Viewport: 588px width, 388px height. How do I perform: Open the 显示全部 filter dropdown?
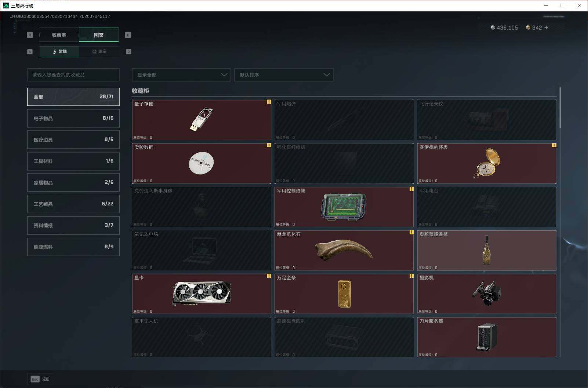coord(181,75)
